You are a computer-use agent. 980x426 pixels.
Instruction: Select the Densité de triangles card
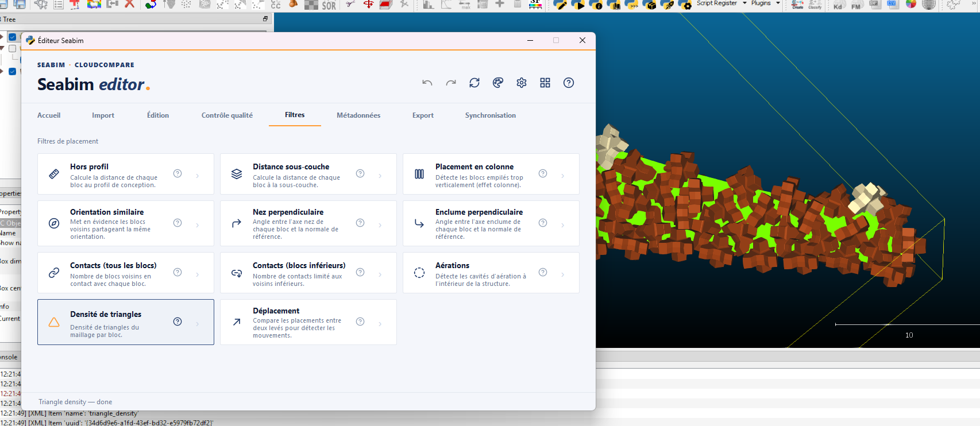pyautogui.click(x=126, y=322)
